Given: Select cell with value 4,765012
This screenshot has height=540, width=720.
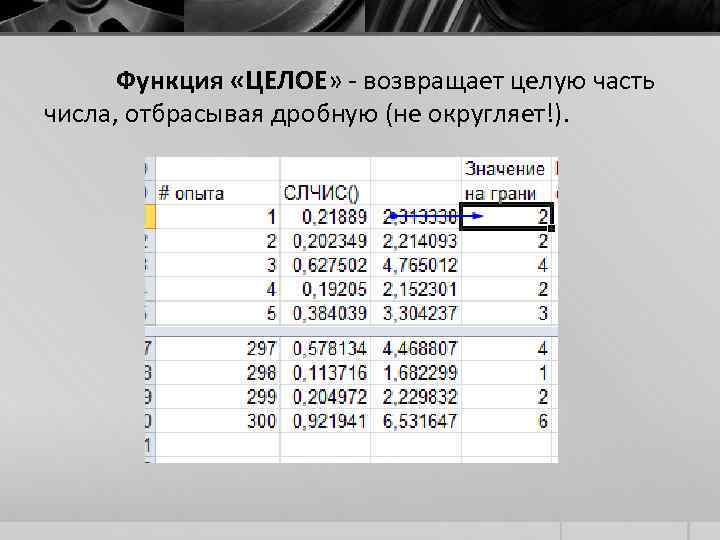Looking at the screenshot, I should pos(416,265).
